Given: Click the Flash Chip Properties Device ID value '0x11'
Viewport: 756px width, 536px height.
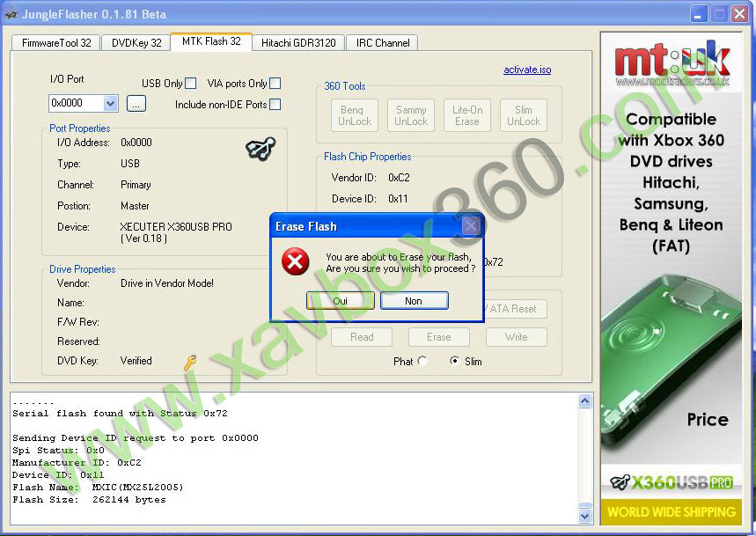Looking at the screenshot, I should tap(398, 199).
